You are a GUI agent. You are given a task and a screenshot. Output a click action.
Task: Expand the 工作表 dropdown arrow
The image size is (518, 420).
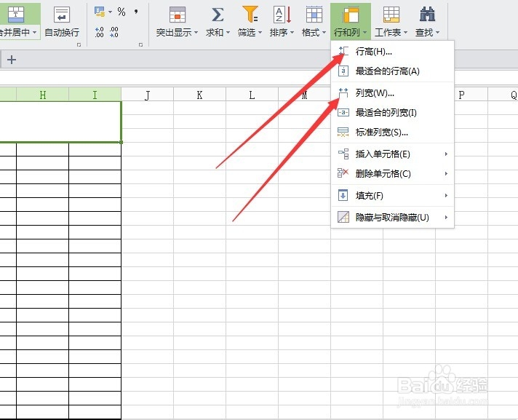coord(406,32)
